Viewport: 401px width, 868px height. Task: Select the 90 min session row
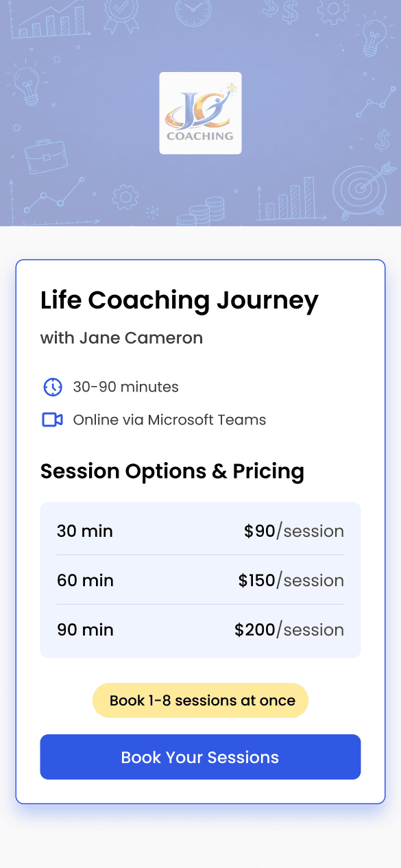[x=200, y=629]
